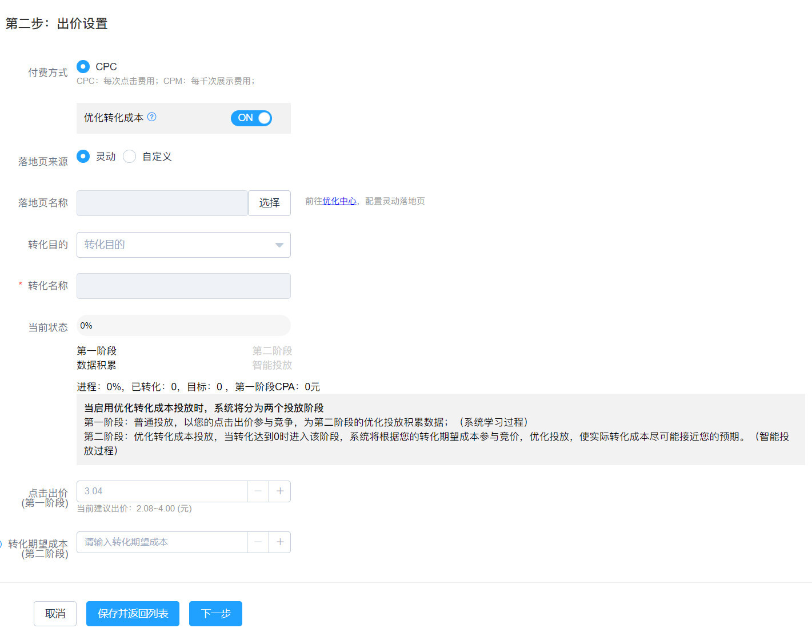The width and height of the screenshot is (812, 644).
Task: Increase 点击出价 with the plus button
Action: click(280, 491)
